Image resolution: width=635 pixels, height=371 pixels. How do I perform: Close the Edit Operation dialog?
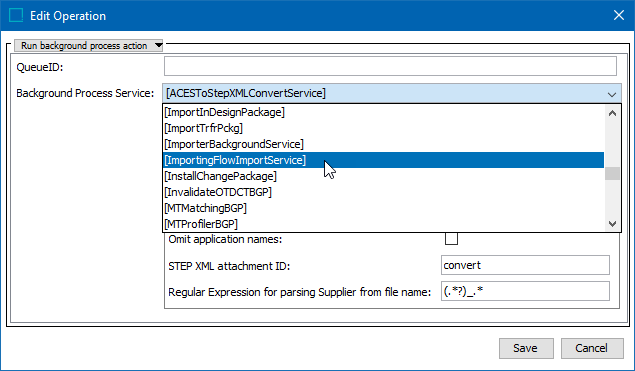click(618, 15)
